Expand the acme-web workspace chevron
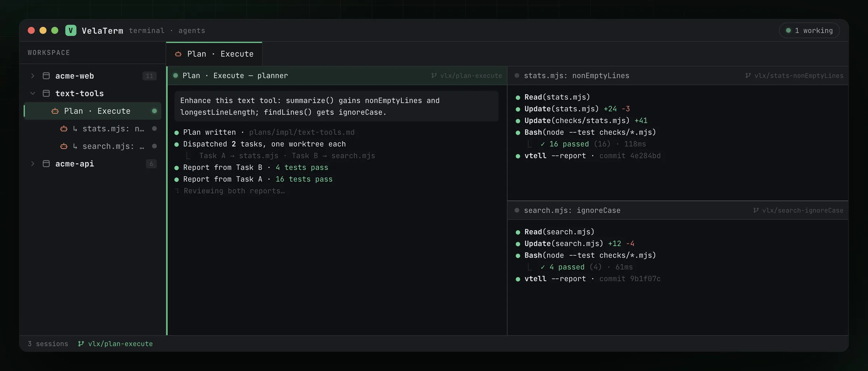The height and width of the screenshot is (371, 868). click(x=33, y=76)
